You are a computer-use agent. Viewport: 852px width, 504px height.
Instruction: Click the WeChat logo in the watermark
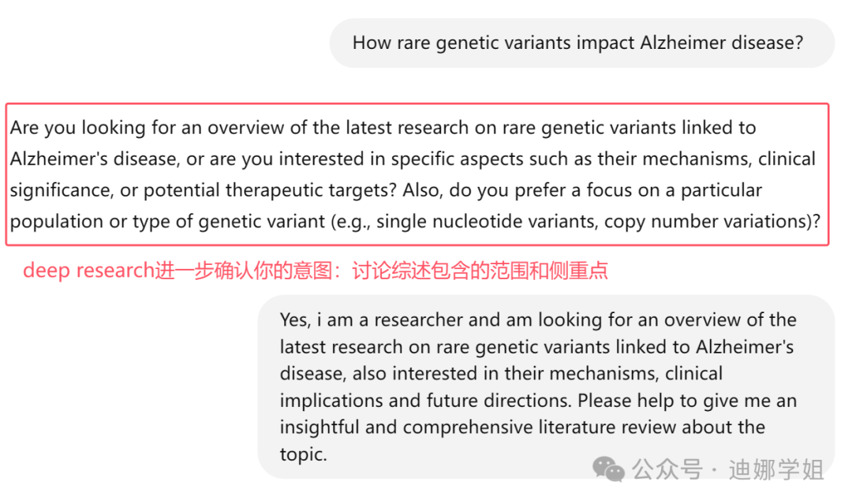coord(609,470)
